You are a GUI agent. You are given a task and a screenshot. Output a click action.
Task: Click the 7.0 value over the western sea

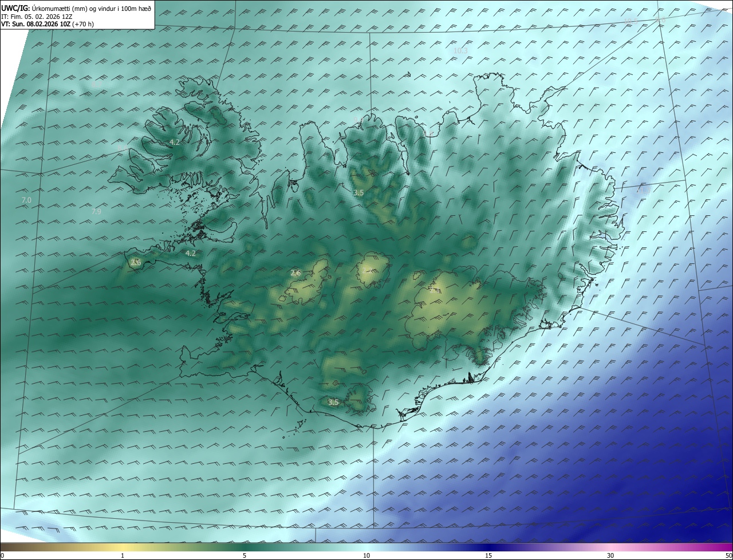pyautogui.click(x=26, y=200)
